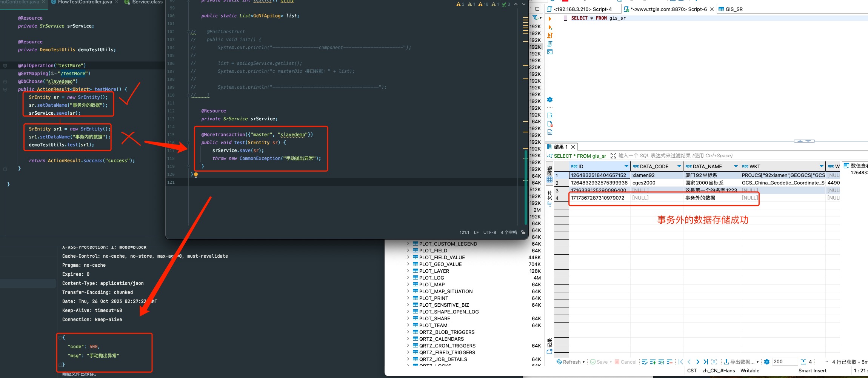The image size is (868, 378).
Task: Switch to the <192.168.3.210> Script-4 tab
Action: pos(582,9)
